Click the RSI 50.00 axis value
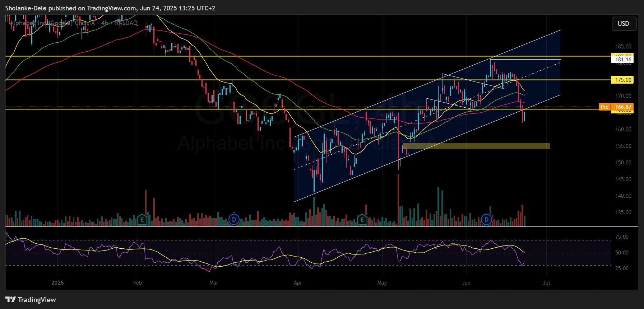 coord(622,253)
